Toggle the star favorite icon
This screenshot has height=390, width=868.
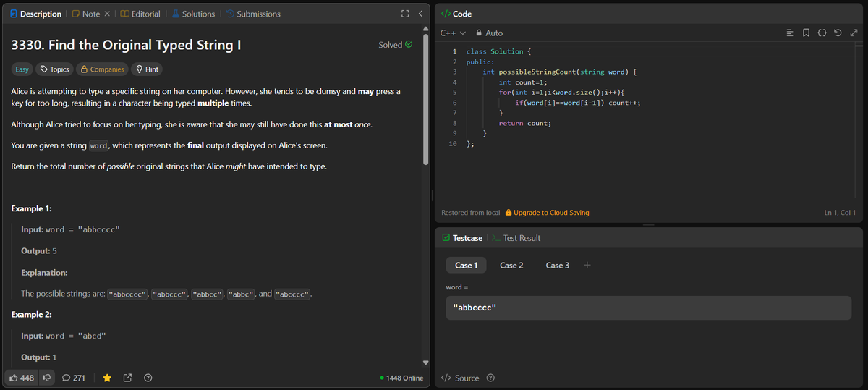(x=107, y=378)
